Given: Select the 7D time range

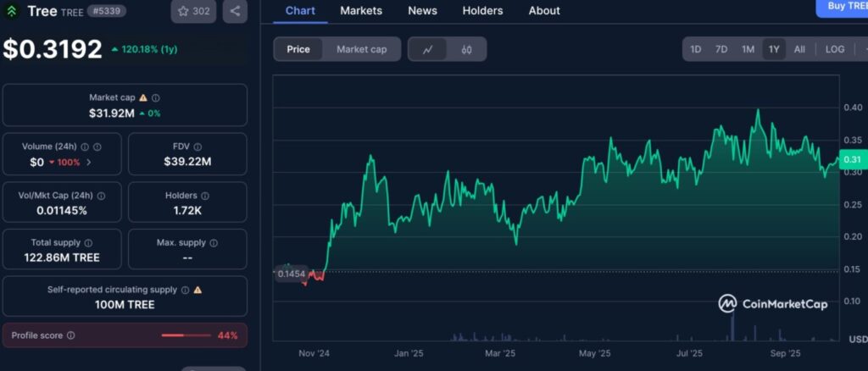Looking at the screenshot, I should tap(721, 49).
